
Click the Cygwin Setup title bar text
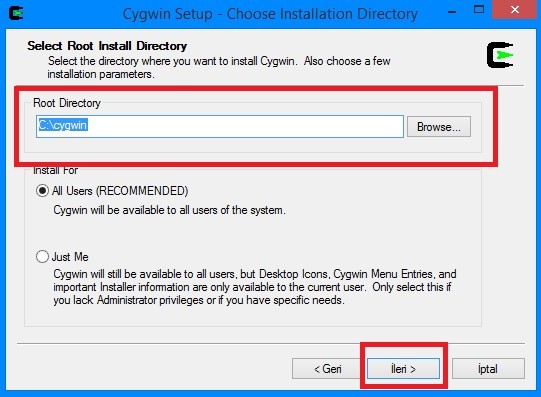tap(270, 14)
